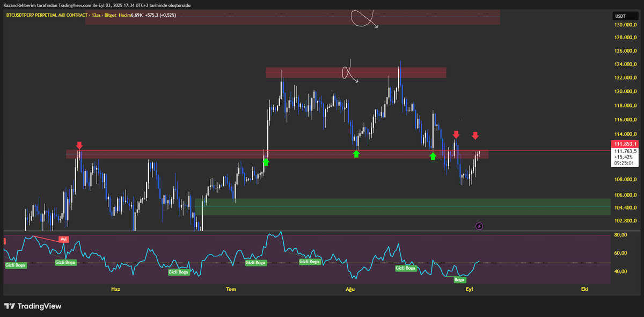Click the TradingView logo at bottom left
The width and height of the screenshot is (644, 317).
click(x=33, y=306)
